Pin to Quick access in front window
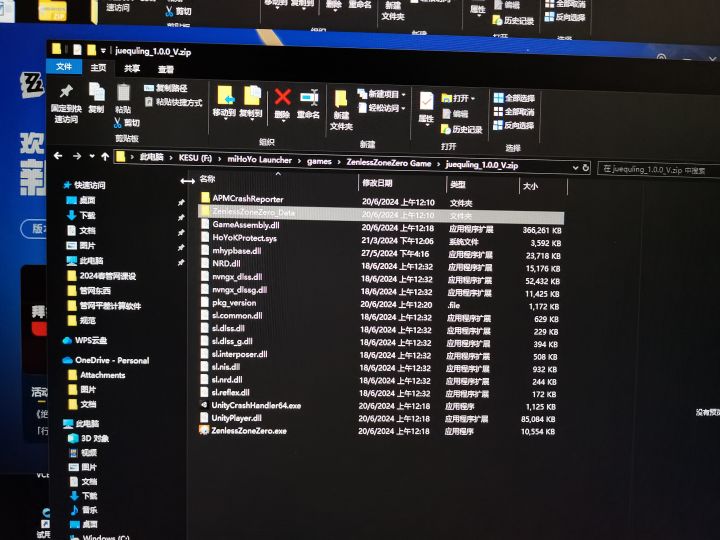This screenshot has width=720, height=540. [x=66, y=102]
